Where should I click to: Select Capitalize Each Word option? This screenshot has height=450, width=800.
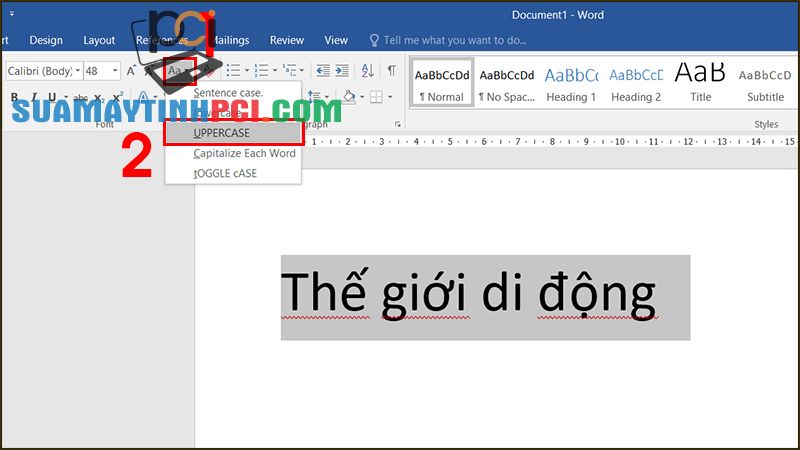pos(244,153)
